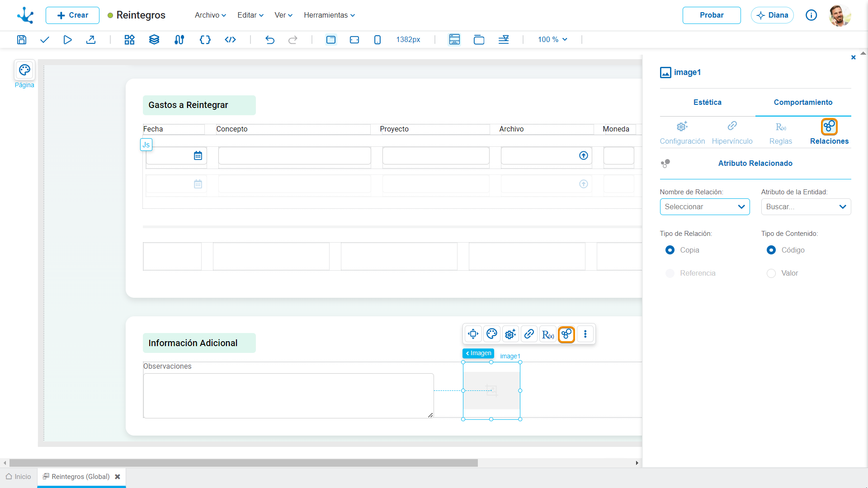Open the Página palette icon
Screen dimensions: 868x488
tap(24, 70)
